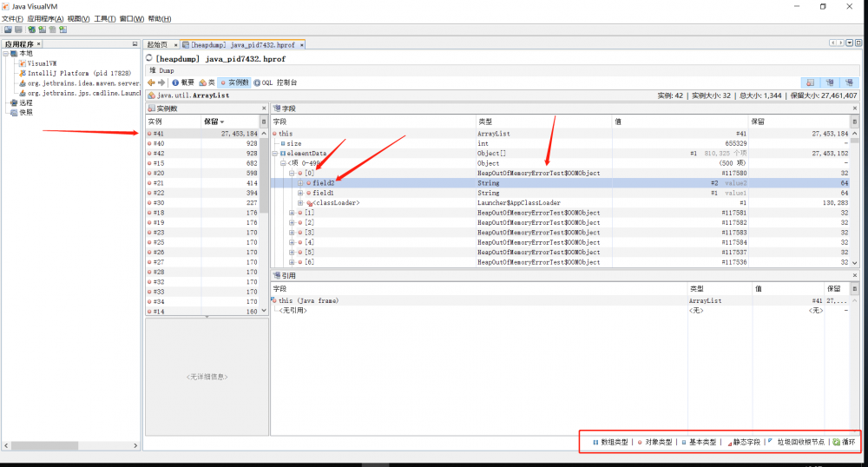868x467 pixels.
Task: Open the 文件(F) menu
Action: 12,19
